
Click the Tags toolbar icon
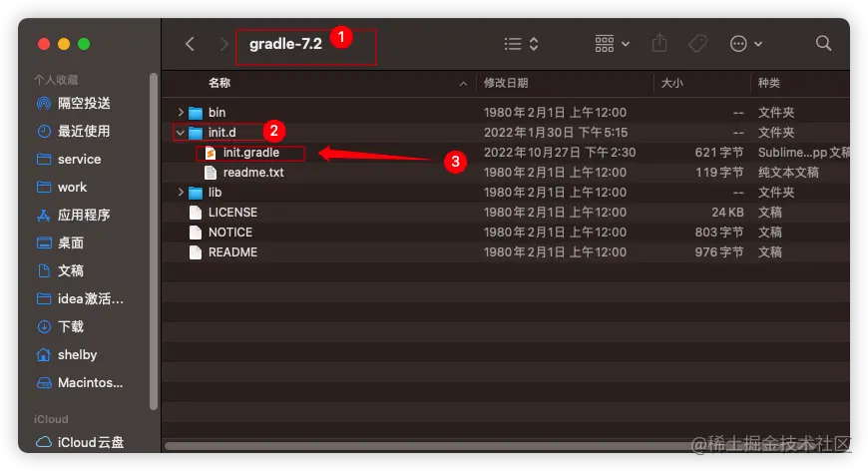pyautogui.click(x=697, y=44)
